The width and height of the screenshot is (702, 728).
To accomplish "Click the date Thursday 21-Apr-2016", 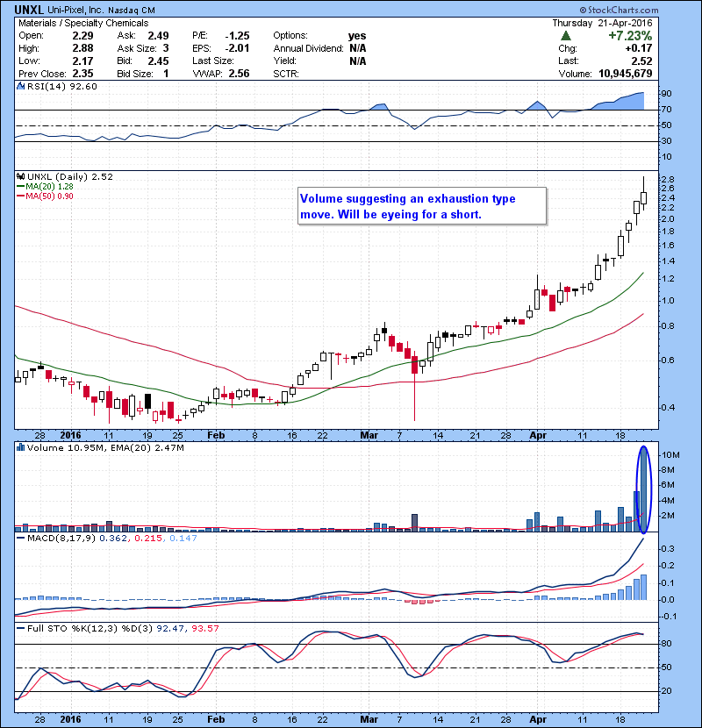I will [x=602, y=23].
